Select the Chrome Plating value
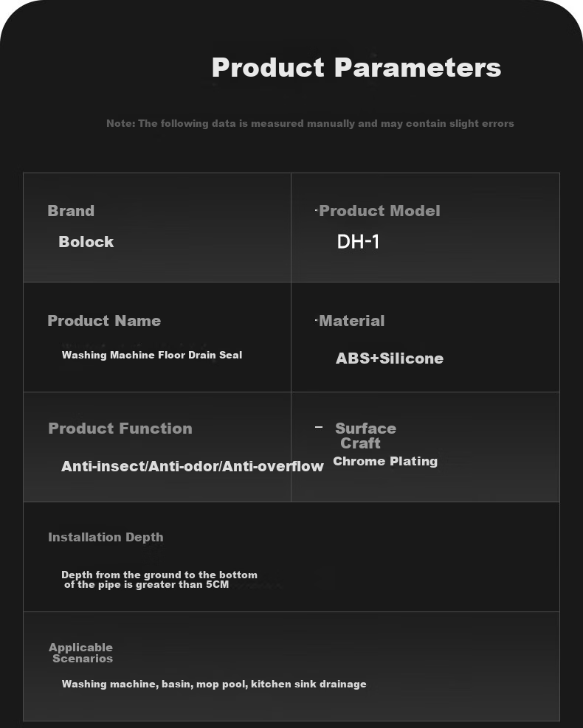Screen dimensions: 583x728 point(385,461)
